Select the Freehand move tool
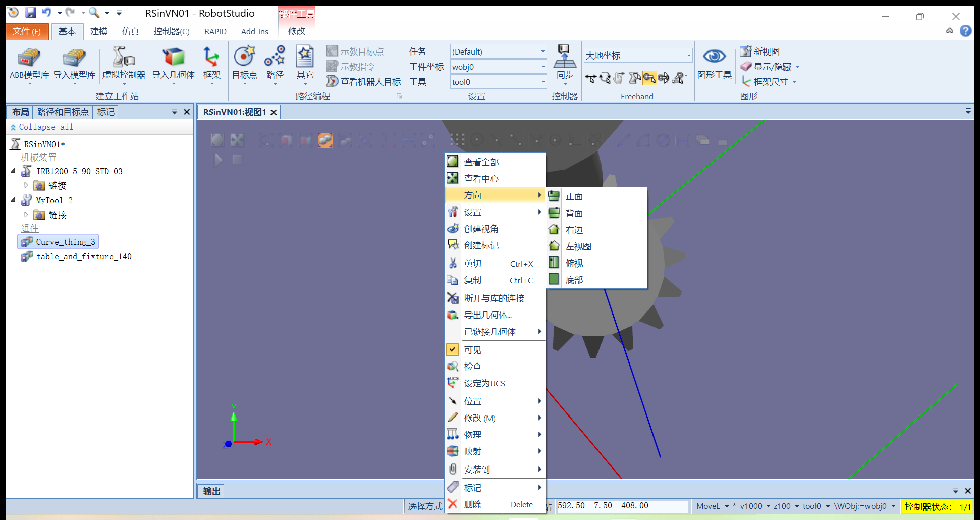The width and height of the screenshot is (980, 520). (x=590, y=78)
